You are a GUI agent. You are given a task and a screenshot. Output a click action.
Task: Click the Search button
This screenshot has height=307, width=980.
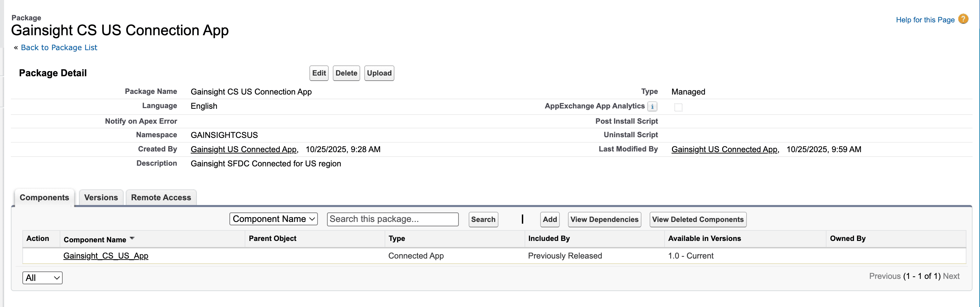pyautogui.click(x=483, y=220)
